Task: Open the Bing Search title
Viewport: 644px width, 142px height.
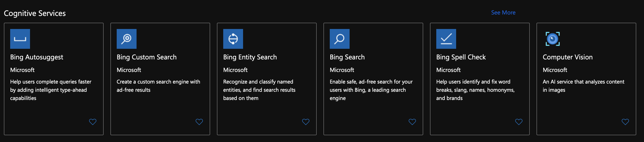Action: click(347, 57)
